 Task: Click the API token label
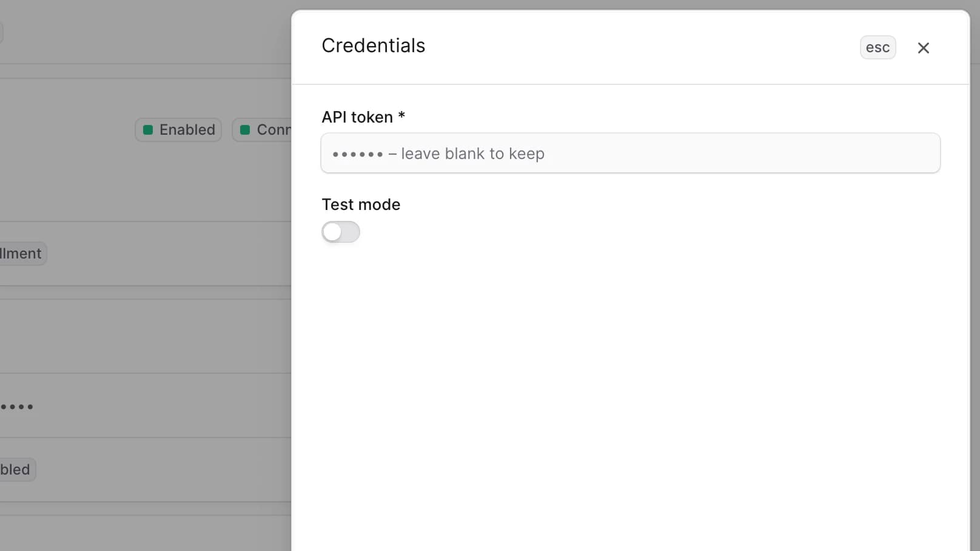tap(363, 117)
